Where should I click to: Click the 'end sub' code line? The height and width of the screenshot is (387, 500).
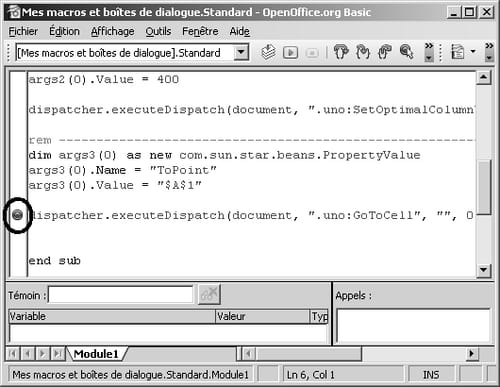55,260
